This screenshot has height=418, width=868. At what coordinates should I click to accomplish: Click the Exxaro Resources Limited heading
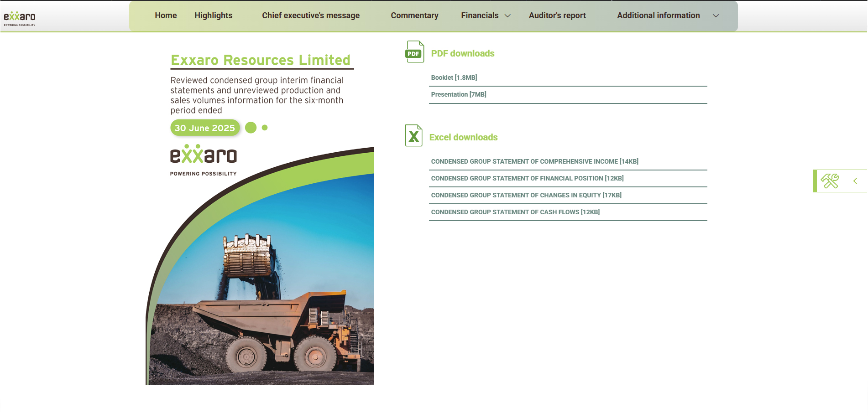[x=261, y=60]
